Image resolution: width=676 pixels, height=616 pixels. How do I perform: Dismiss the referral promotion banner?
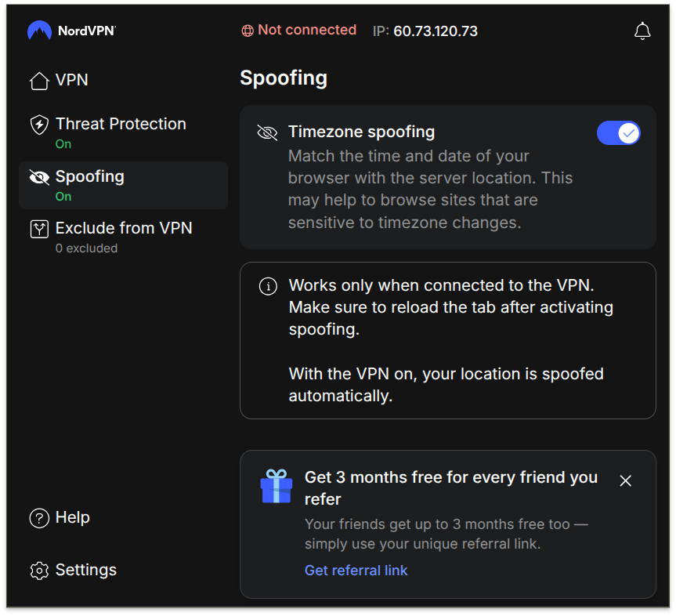coord(625,480)
